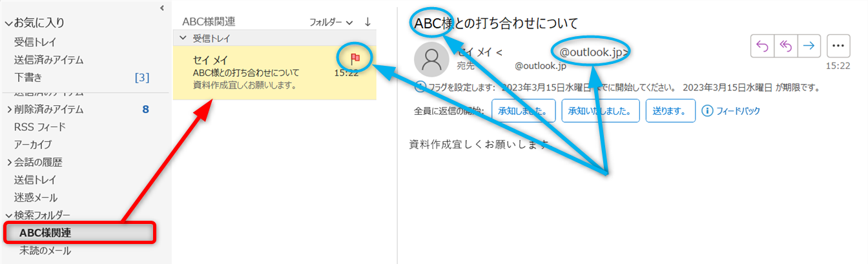Select the ABC様関連 search folder
The height and width of the screenshot is (264, 868).
pyautogui.click(x=45, y=233)
